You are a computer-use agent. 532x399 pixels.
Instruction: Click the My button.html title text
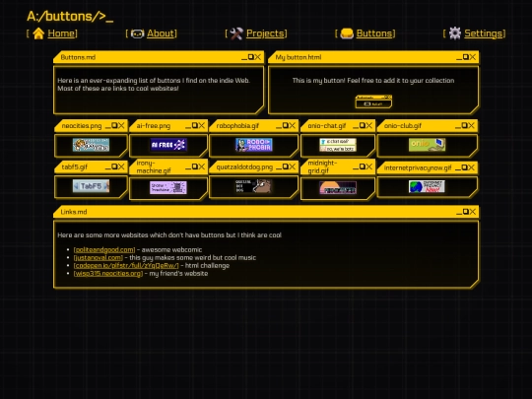pyautogui.click(x=299, y=57)
